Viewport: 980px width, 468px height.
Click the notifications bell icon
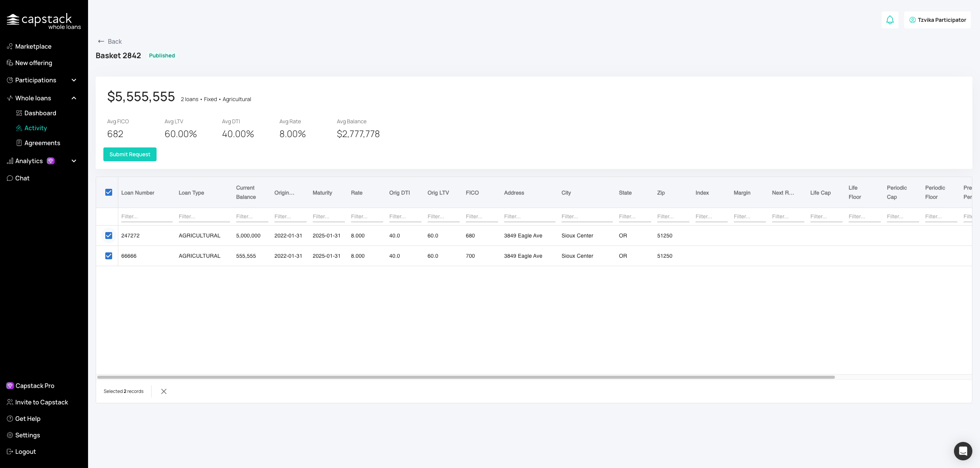click(x=890, y=20)
